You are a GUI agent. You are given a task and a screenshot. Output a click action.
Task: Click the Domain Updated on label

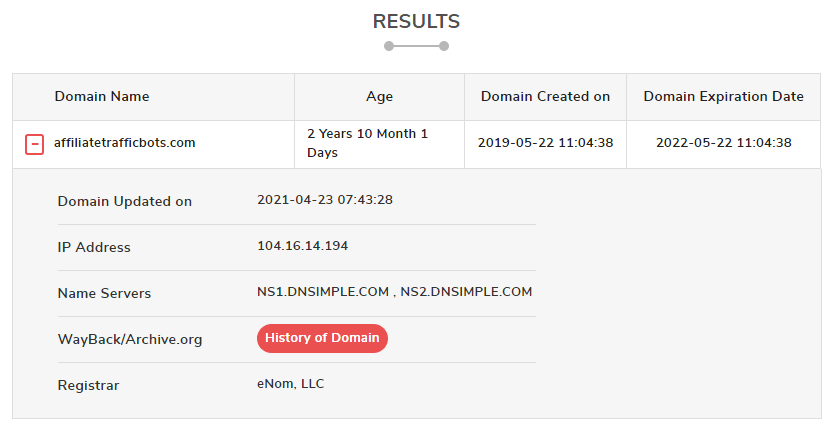coord(125,201)
